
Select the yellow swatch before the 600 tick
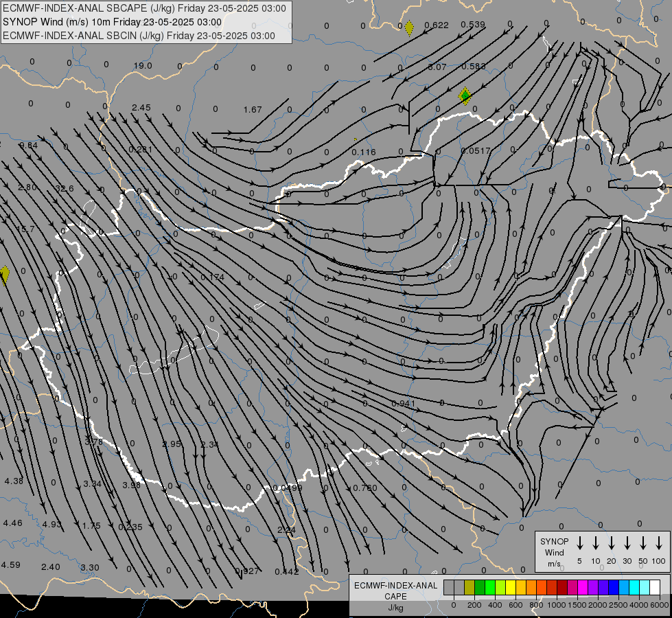click(511, 588)
